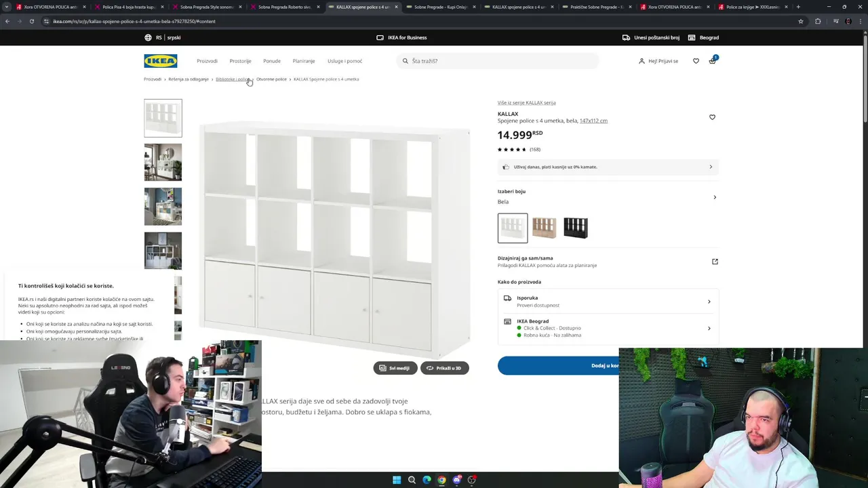The height and width of the screenshot is (488, 868).
Task: Click the Rešenja za odlaganje breadcrumb
Action: 189,79
